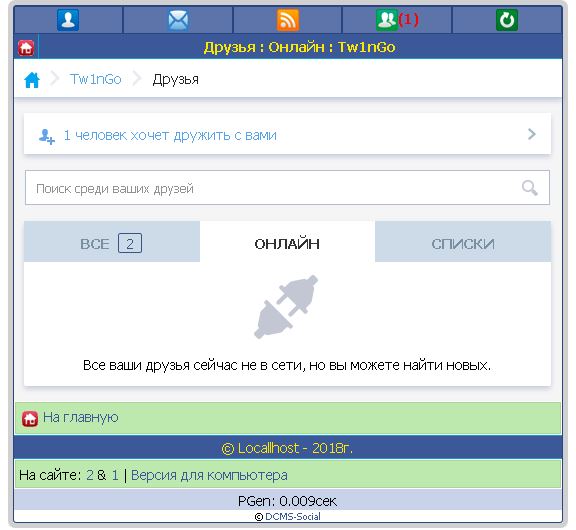Open the СПИСКИ tab
The width and height of the screenshot is (576, 530).
463,242
